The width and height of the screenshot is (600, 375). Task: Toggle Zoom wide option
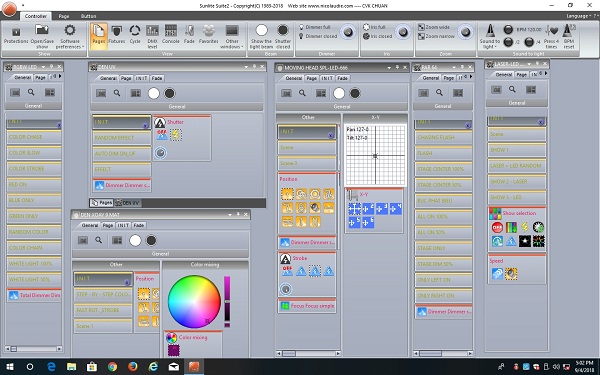(434, 27)
